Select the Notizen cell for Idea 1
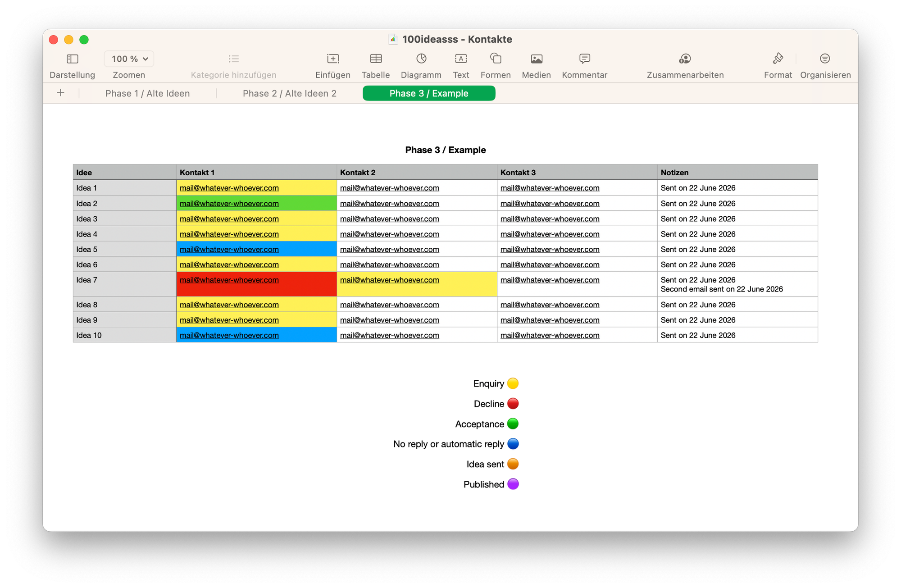Image resolution: width=901 pixels, height=588 pixels. tap(738, 188)
